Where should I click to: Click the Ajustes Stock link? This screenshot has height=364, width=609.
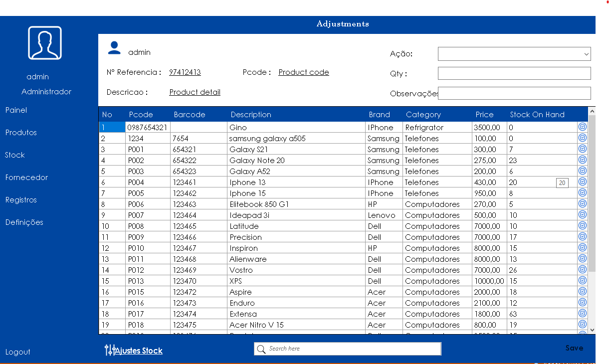click(139, 351)
